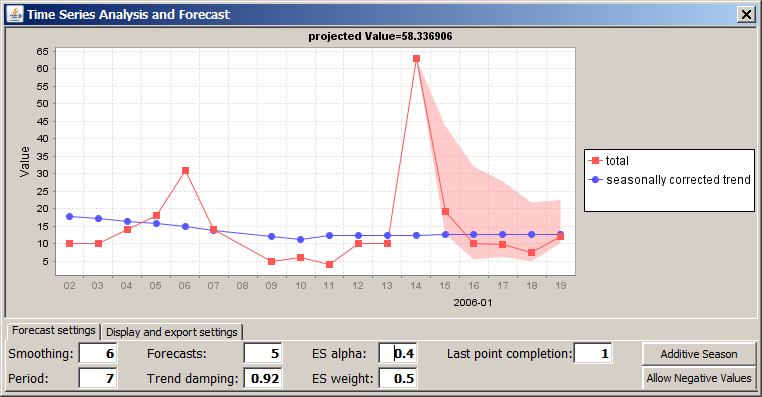Click the Last point completion field

[x=593, y=353]
